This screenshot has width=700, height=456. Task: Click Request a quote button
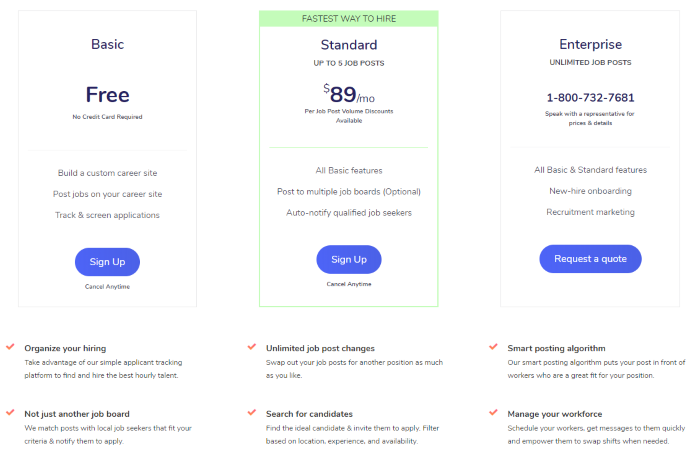point(590,259)
